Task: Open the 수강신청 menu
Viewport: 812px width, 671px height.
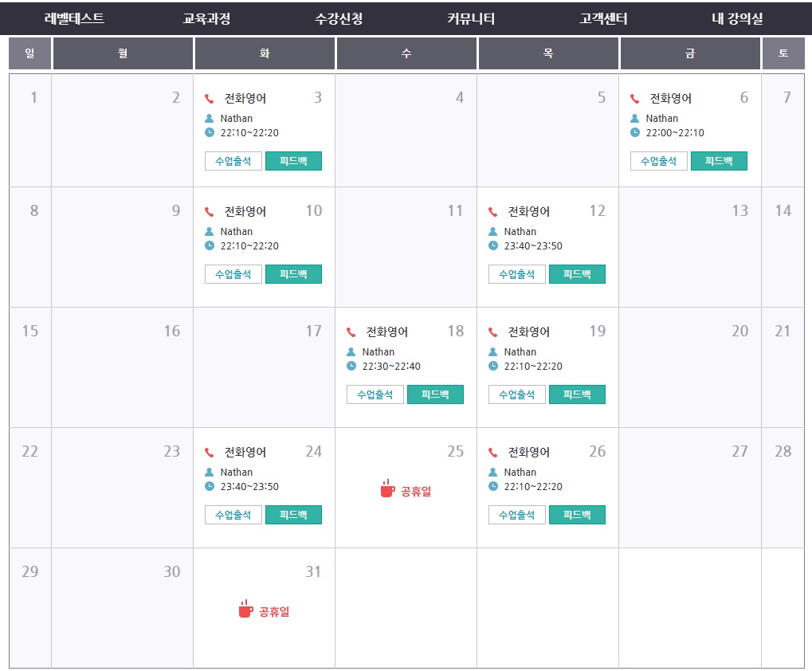Action: tap(339, 19)
